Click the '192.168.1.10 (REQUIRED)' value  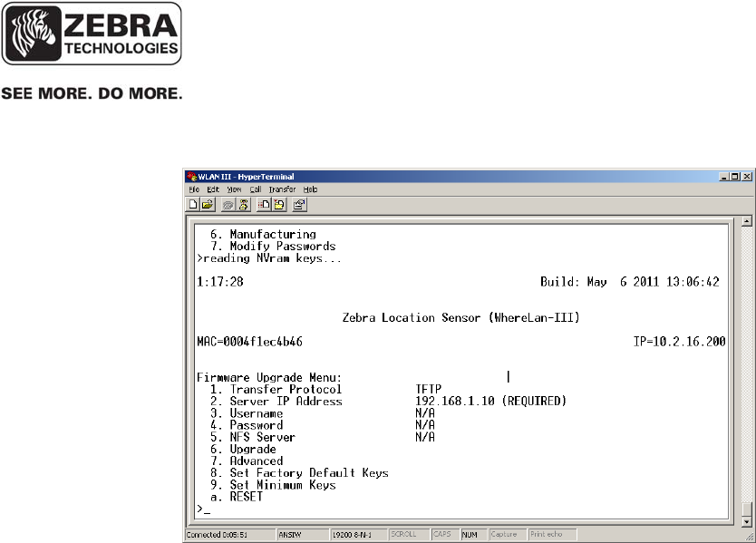490,402
